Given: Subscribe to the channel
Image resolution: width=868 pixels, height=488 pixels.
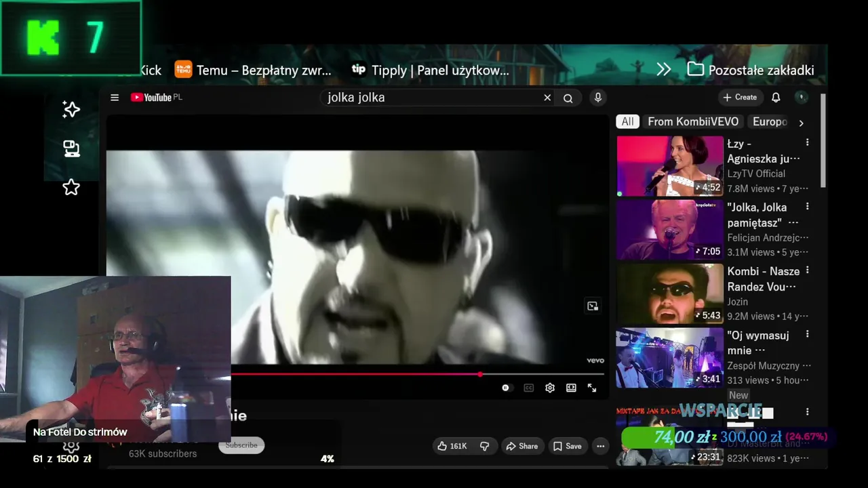Looking at the screenshot, I should pyautogui.click(x=241, y=445).
